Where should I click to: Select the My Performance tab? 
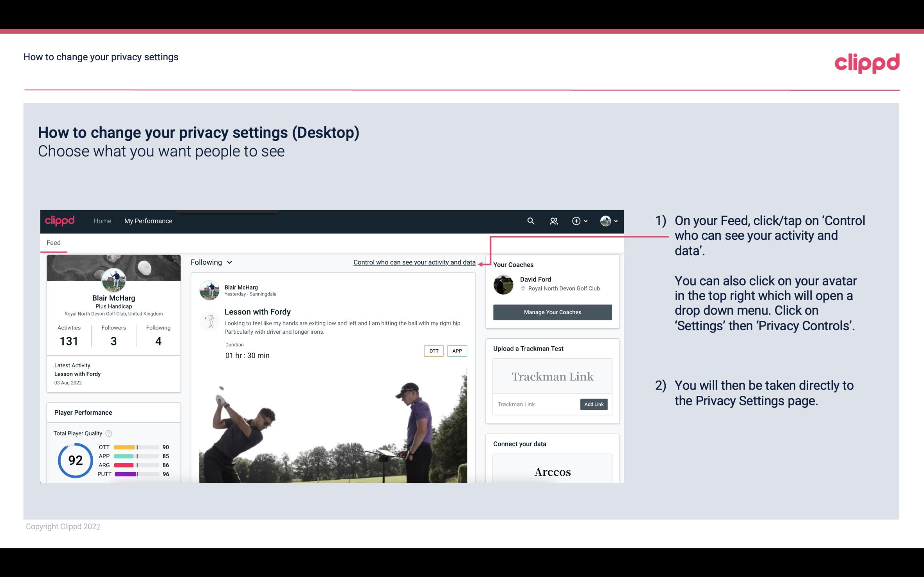(x=148, y=221)
